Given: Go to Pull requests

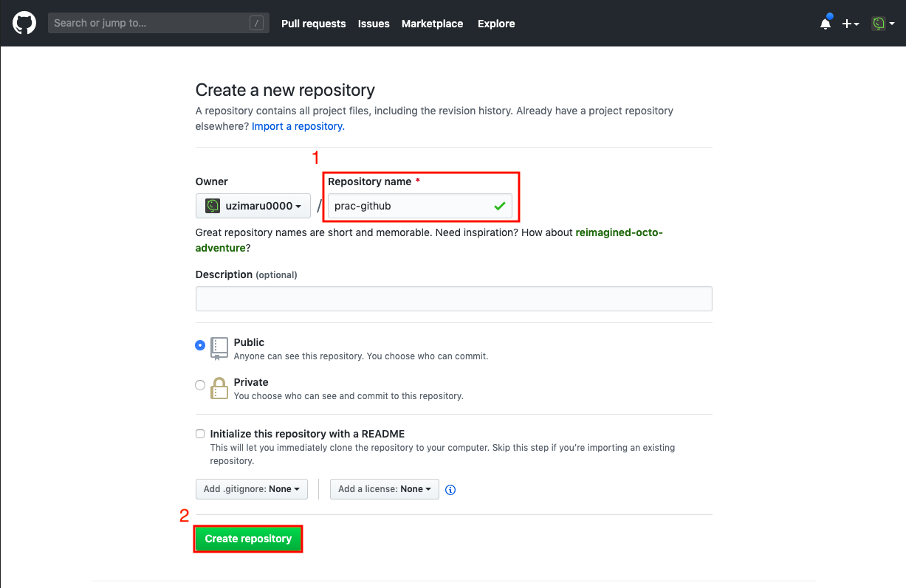Looking at the screenshot, I should click(x=313, y=24).
